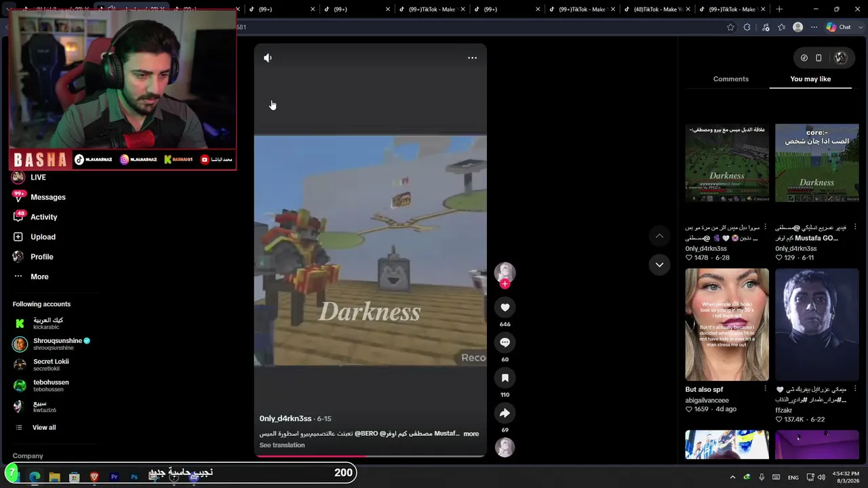
Task: Expand the Copilot Chat dropdown arrow
Action: [859, 27]
